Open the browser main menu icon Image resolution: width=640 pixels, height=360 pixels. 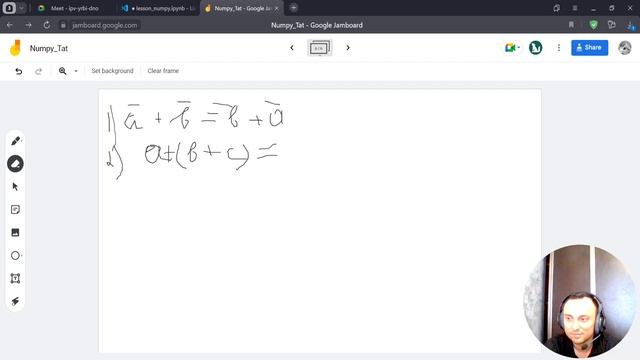(575, 8)
